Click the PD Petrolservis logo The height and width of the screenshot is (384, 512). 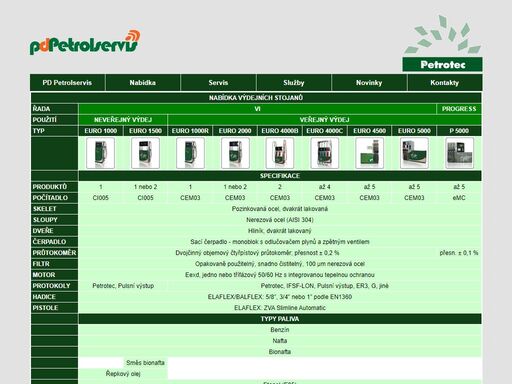pos(85,42)
